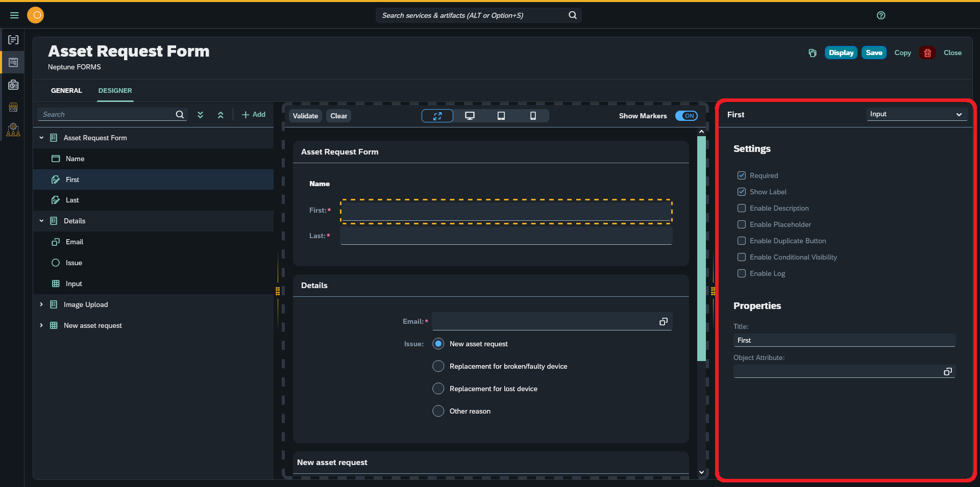
Task: Uncheck the Required checkbox
Action: tap(741, 175)
